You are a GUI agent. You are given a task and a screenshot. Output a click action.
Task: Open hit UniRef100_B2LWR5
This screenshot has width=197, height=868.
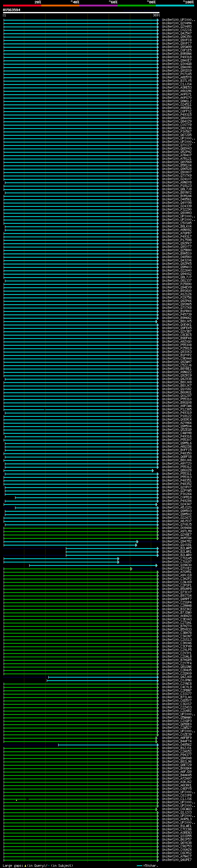pyautogui.click(x=177, y=548)
